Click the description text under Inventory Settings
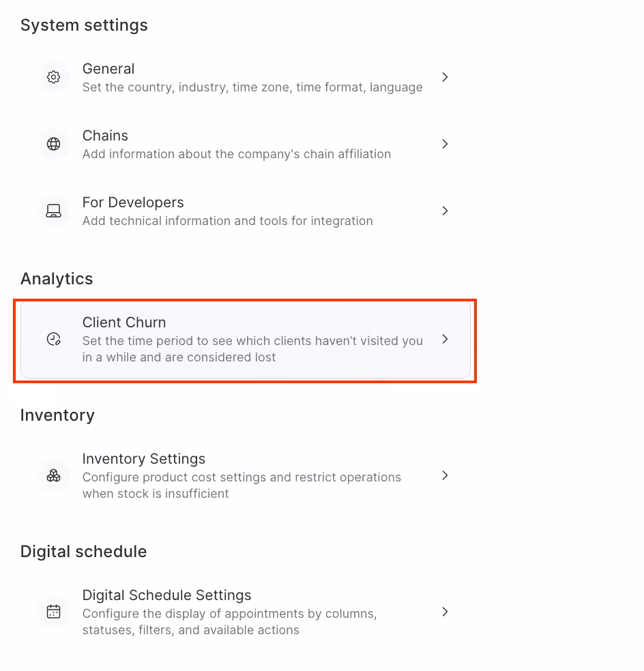644x671 pixels. (241, 485)
